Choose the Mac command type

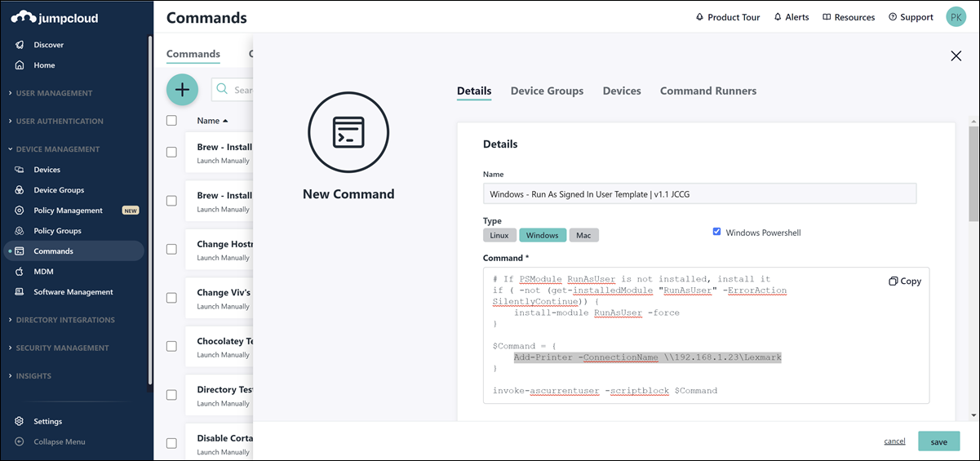[583, 235]
